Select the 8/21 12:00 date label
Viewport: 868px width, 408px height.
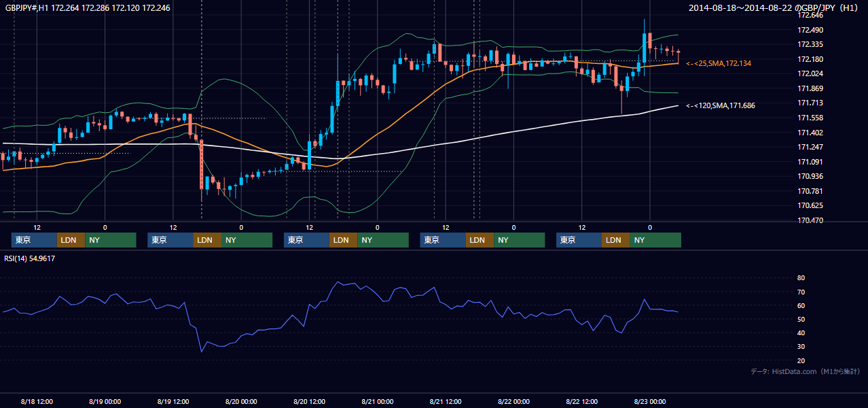click(446, 401)
